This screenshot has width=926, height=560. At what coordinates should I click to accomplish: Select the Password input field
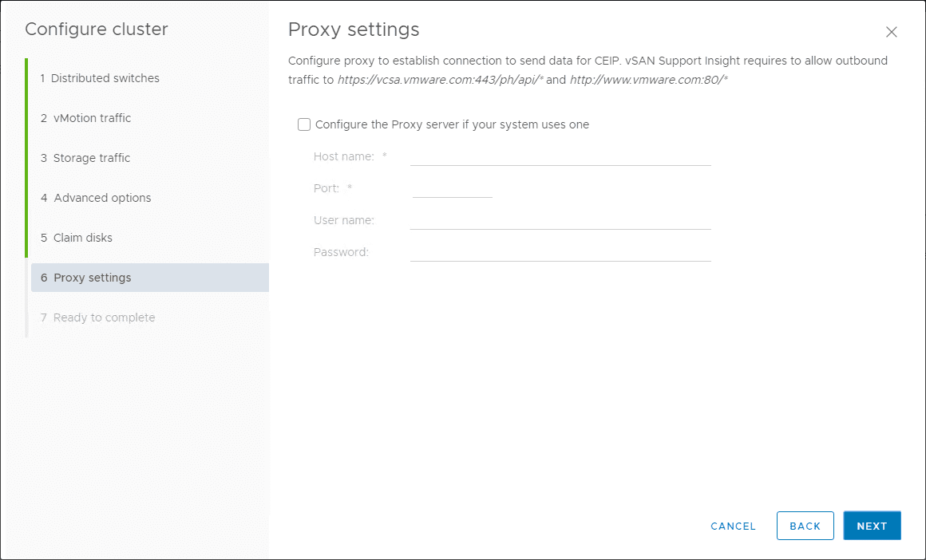click(560, 252)
